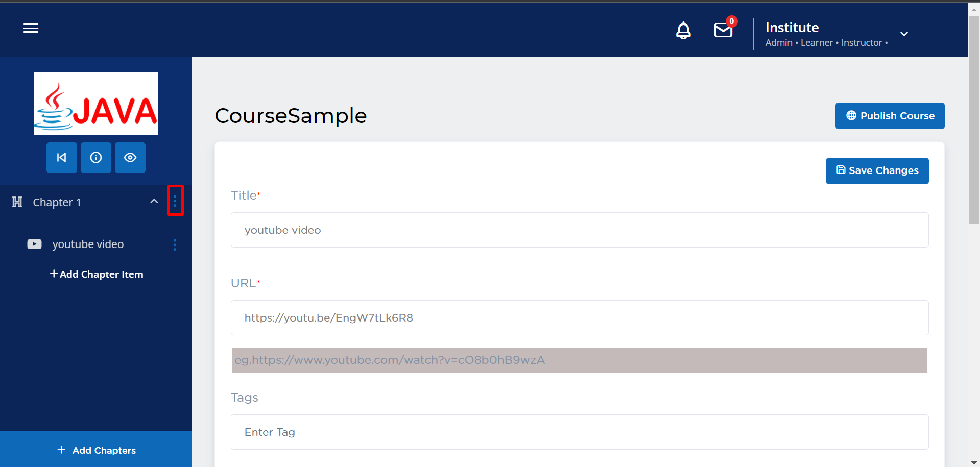Click the notification bell icon
Viewport: 980px width, 467px height.
pyautogui.click(x=683, y=31)
